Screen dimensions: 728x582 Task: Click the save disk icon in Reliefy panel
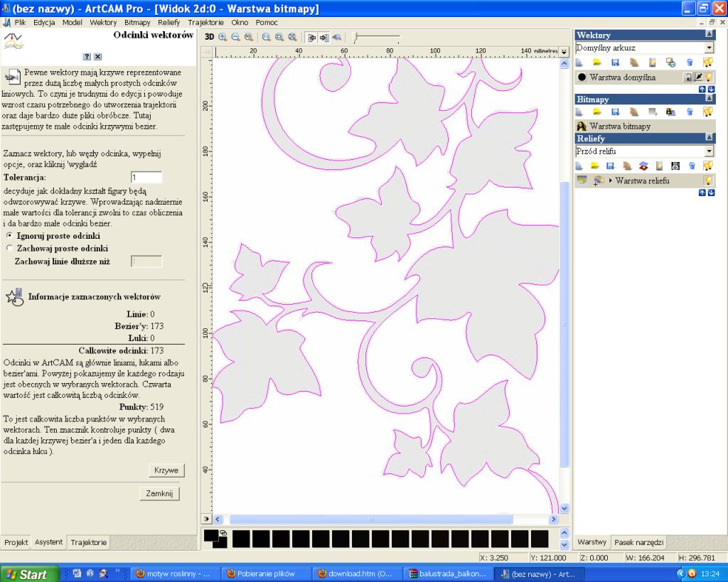pyautogui.click(x=611, y=166)
